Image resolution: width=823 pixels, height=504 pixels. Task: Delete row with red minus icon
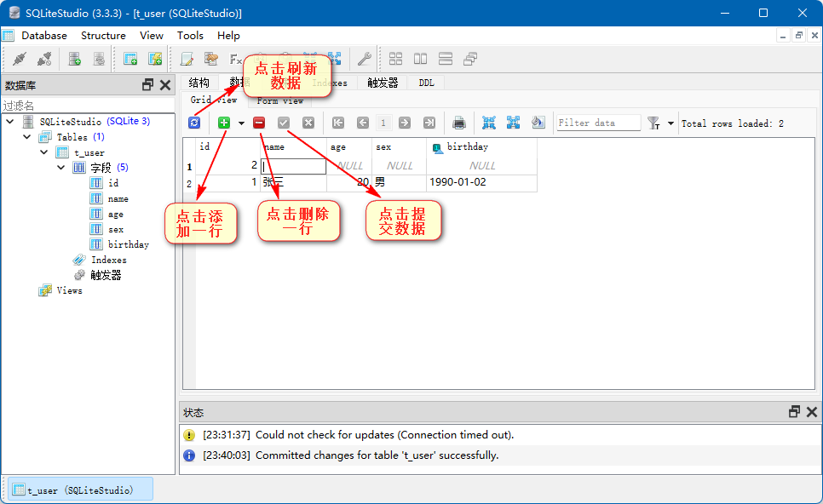pyautogui.click(x=259, y=123)
